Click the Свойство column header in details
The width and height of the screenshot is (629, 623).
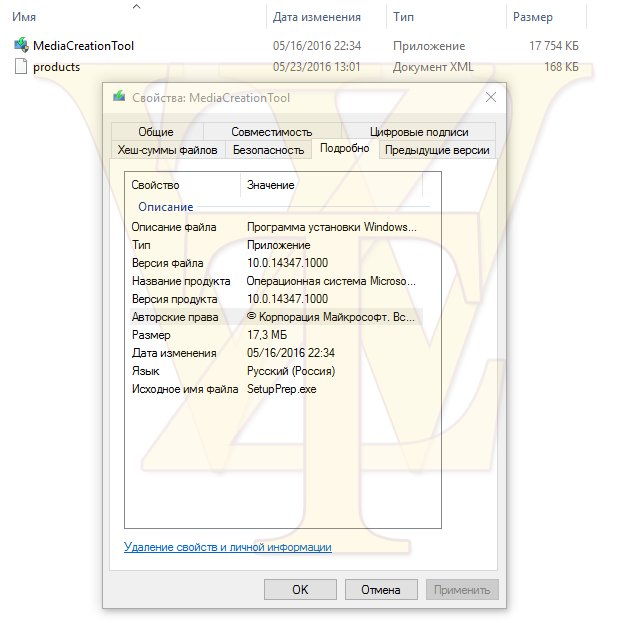click(155, 185)
